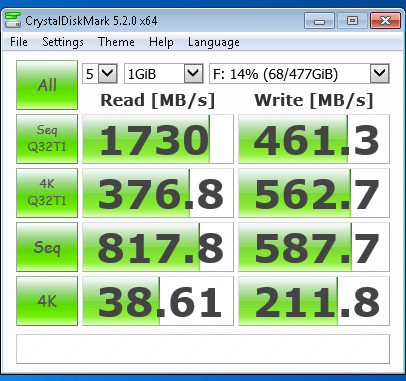Open the Language menu
This screenshot has width=406, height=381.
[x=214, y=42]
